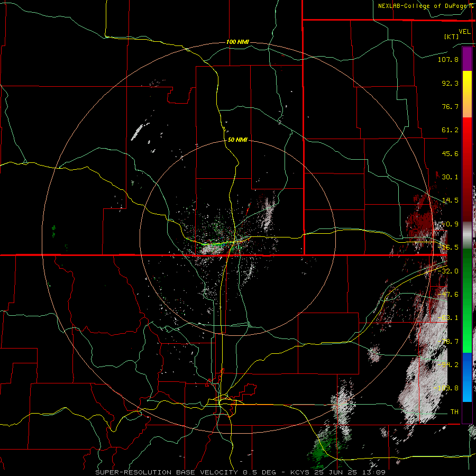Pick the gray near-zero segment of color bar
The height and width of the screenshot is (476, 476).
tap(467, 235)
